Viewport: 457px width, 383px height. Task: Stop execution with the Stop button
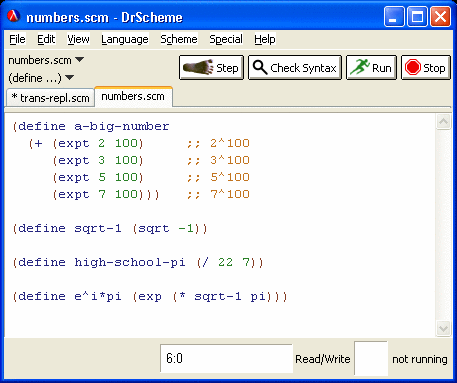pyautogui.click(x=426, y=68)
